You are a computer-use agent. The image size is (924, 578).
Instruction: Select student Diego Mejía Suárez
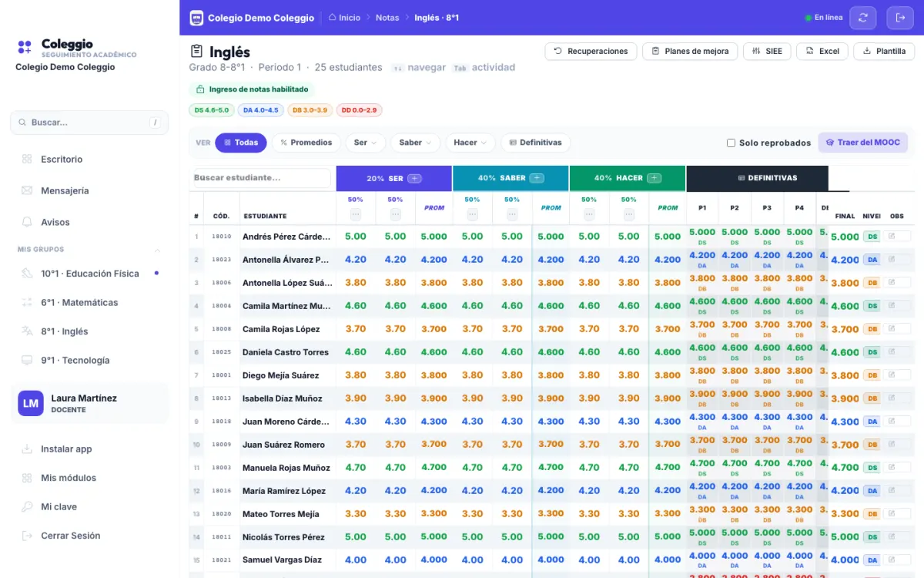pyautogui.click(x=280, y=375)
